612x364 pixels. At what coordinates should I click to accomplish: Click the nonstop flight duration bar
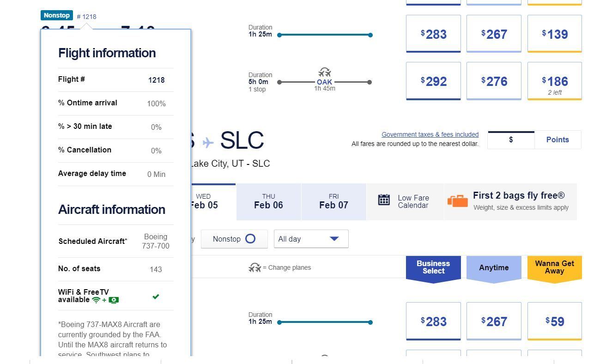coord(325,35)
